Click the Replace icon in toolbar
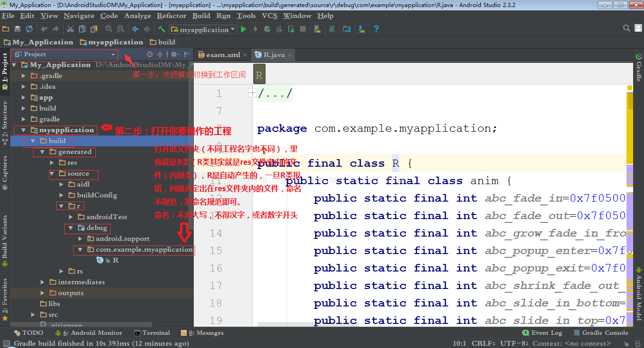 120,29
